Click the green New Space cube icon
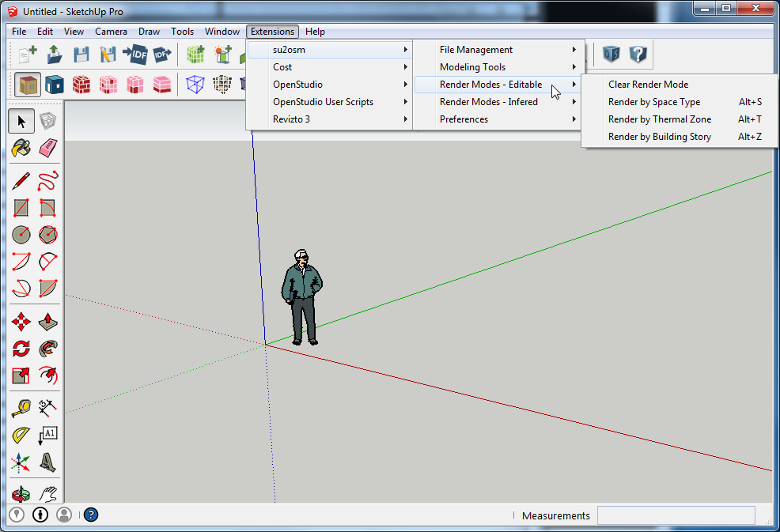This screenshot has height=532, width=780. [x=195, y=54]
